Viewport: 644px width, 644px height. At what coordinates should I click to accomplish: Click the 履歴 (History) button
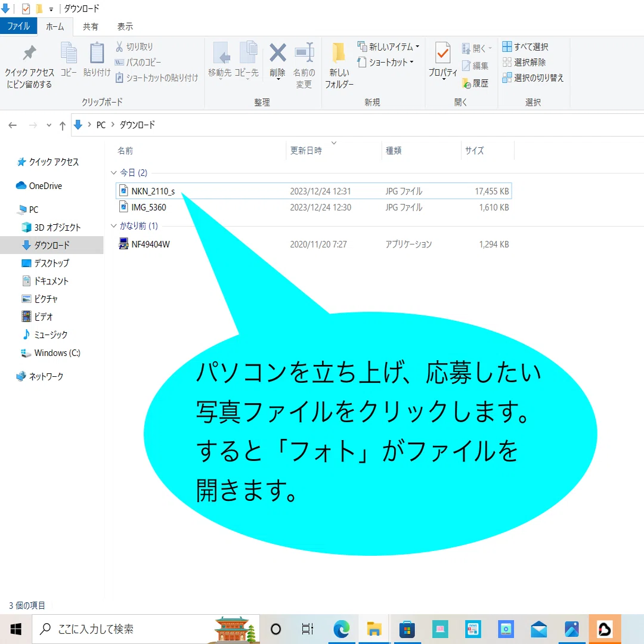[476, 83]
